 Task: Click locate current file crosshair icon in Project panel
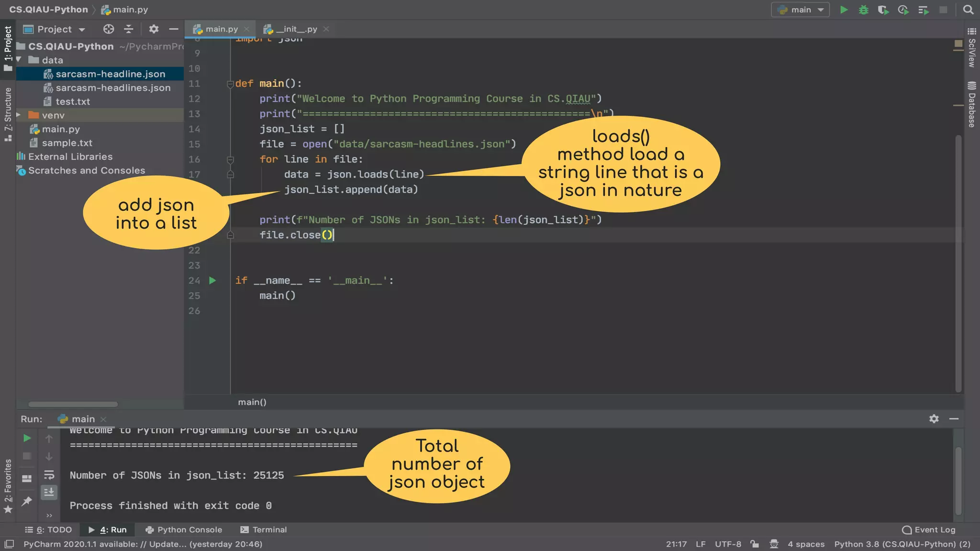pos(109,29)
